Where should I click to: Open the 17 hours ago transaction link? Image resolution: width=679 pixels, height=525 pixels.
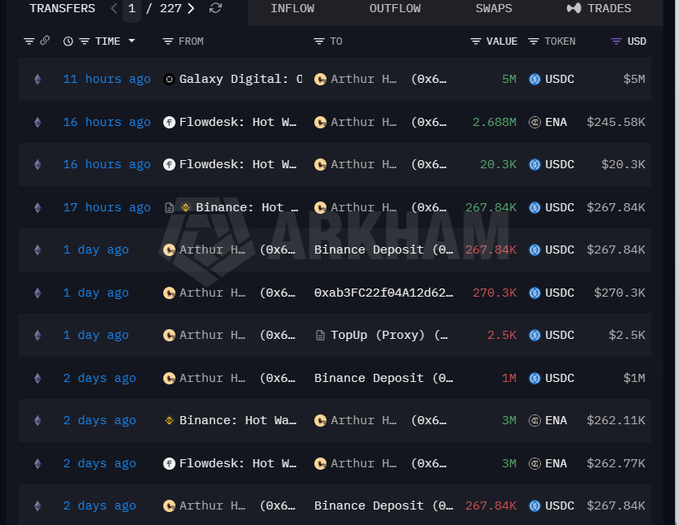pyautogui.click(x=107, y=207)
